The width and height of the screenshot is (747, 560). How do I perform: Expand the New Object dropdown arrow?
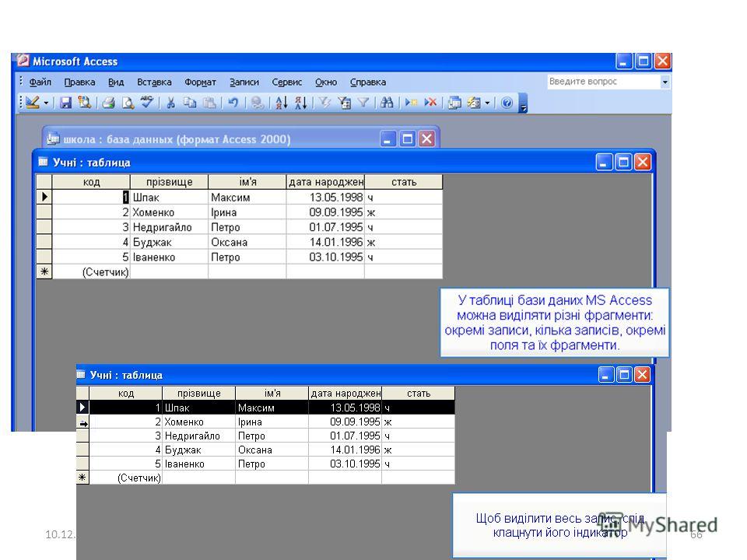click(x=487, y=103)
